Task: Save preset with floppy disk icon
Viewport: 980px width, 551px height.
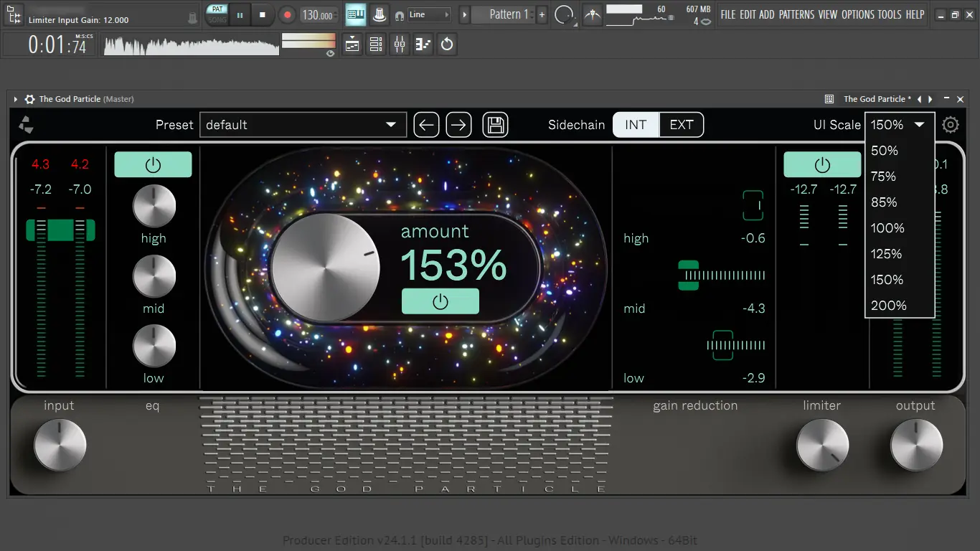Action: click(495, 125)
